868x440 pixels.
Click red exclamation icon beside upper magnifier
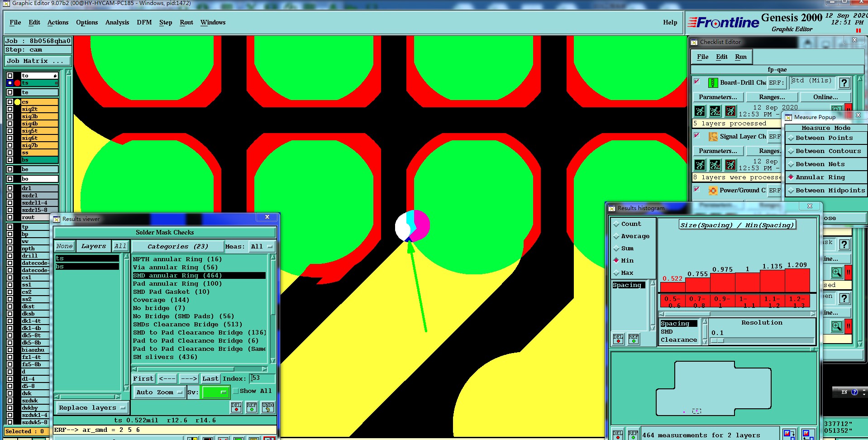click(849, 272)
